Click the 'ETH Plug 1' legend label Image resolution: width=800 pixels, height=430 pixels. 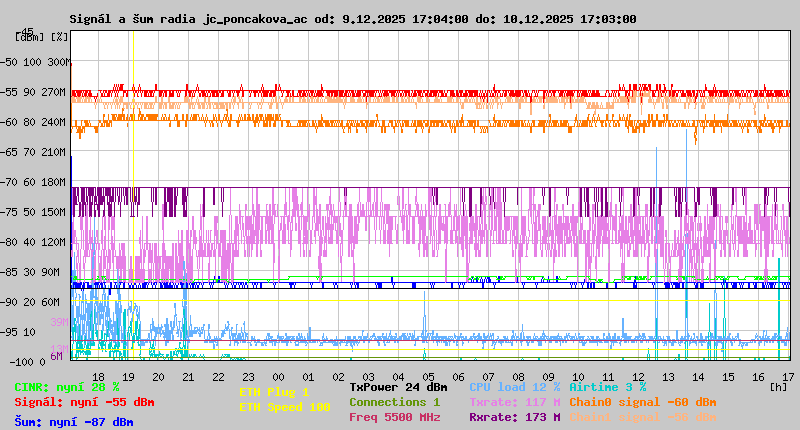[274, 392]
